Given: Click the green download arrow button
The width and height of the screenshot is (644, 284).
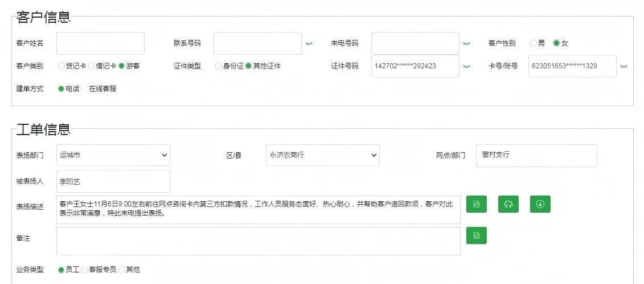Looking at the screenshot, I should pos(540,204).
